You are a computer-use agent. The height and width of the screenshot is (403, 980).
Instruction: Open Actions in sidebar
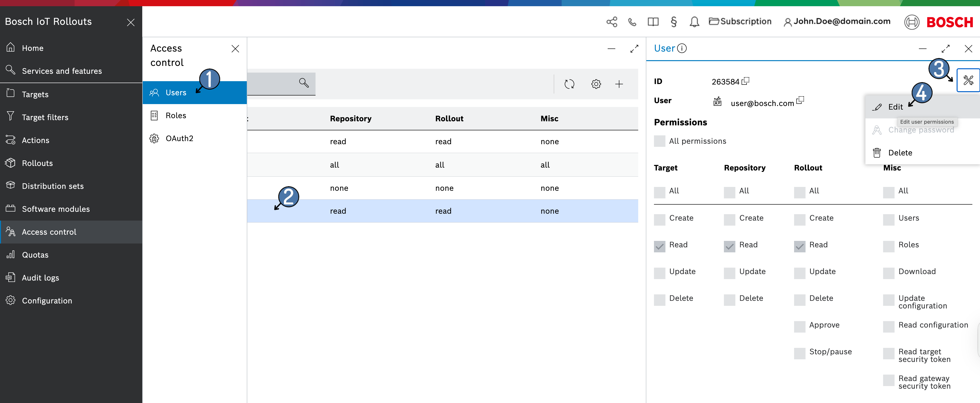click(71, 140)
